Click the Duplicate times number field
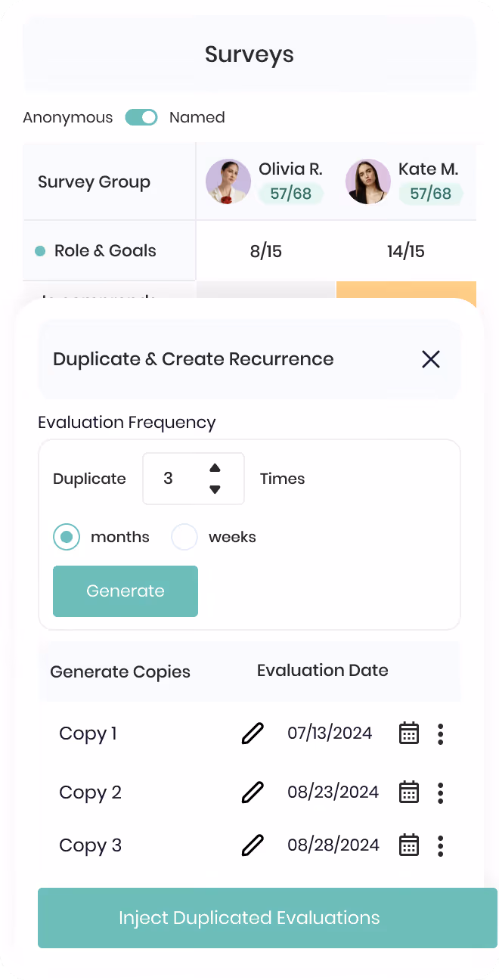The image size is (499, 980). [194, 479]
